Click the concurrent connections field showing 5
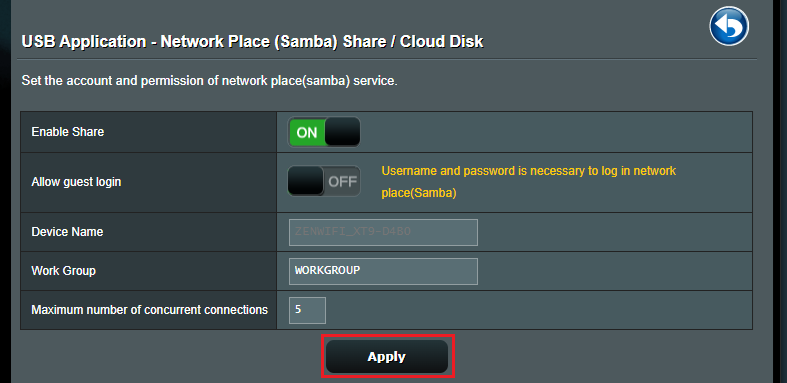 coord(307,310)
